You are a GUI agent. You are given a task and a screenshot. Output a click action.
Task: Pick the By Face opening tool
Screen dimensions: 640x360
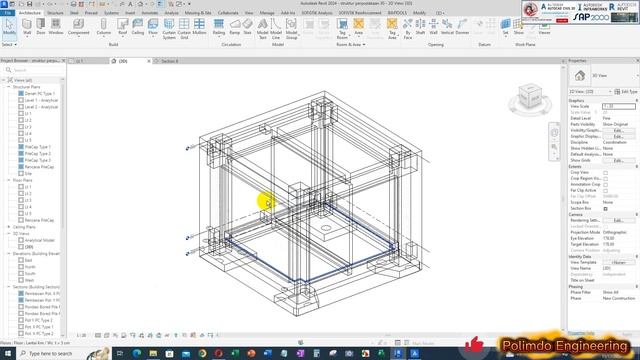click(x=407, y=29)
